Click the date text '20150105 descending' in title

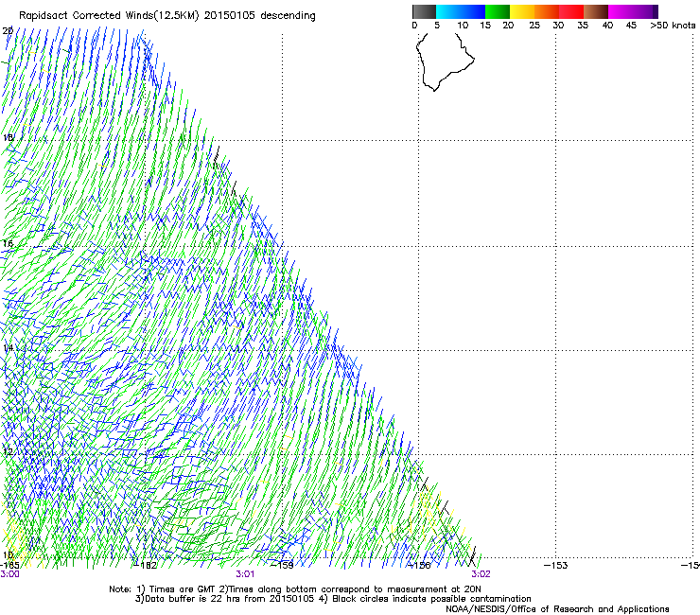[259, 16]
